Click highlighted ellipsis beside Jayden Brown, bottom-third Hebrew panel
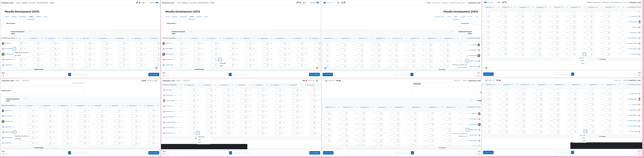This screenshot has height=158, width=644. pos(468,130)
